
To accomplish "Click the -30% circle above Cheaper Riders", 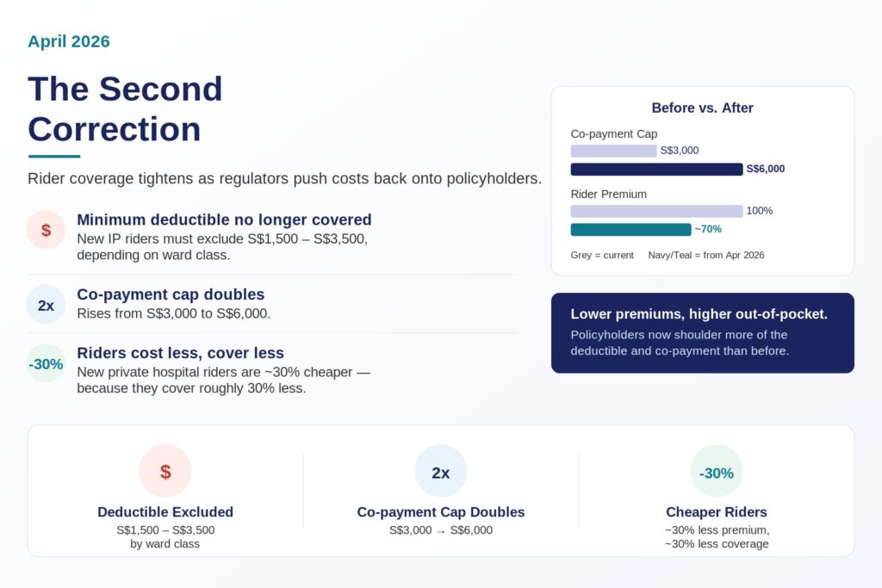I will click(x=717, y=471).
